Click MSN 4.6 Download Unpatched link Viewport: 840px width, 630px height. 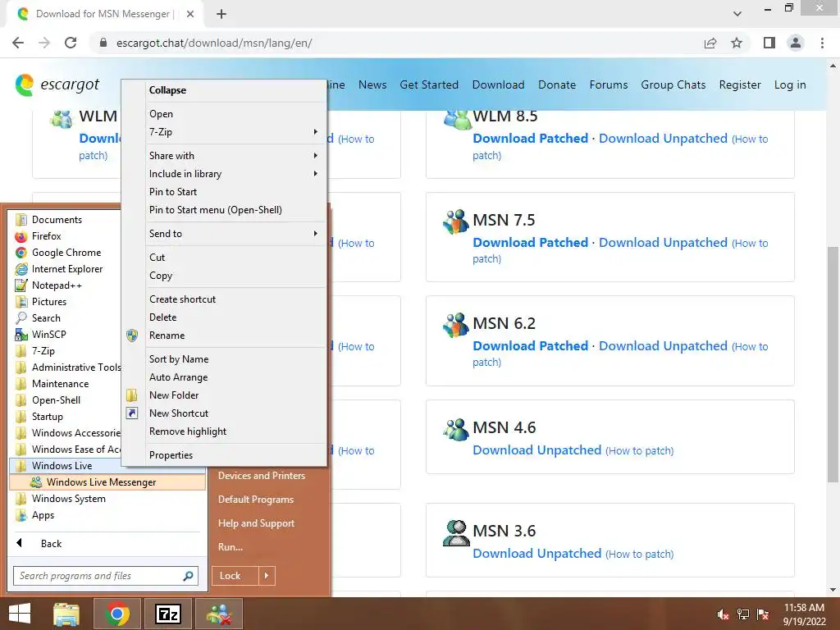[536, 450]
